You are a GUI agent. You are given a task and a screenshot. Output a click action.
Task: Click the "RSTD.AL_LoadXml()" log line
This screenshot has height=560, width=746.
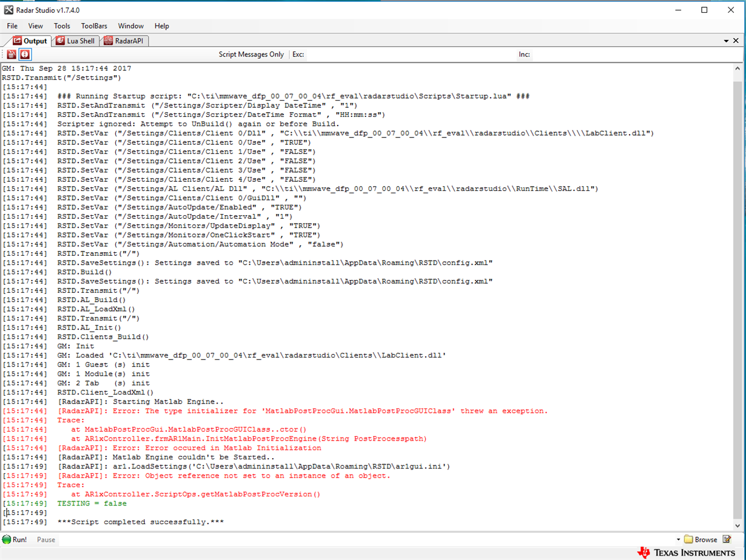click(96, 309)
